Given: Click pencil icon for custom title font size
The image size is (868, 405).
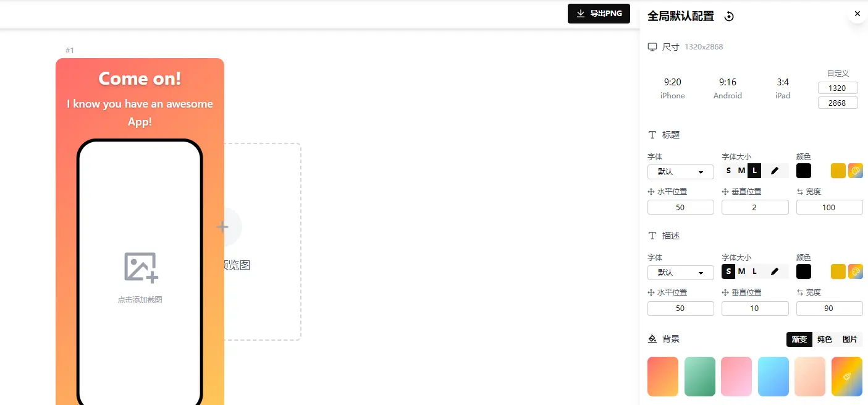Looking at the screenshot, I should coord(775,171).
